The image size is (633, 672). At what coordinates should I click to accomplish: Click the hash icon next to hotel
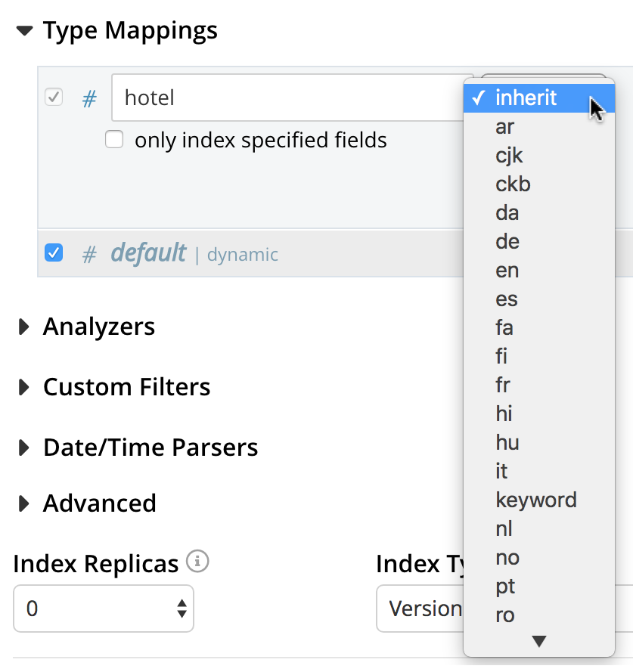pyautogui.click(x=89, y=98)
